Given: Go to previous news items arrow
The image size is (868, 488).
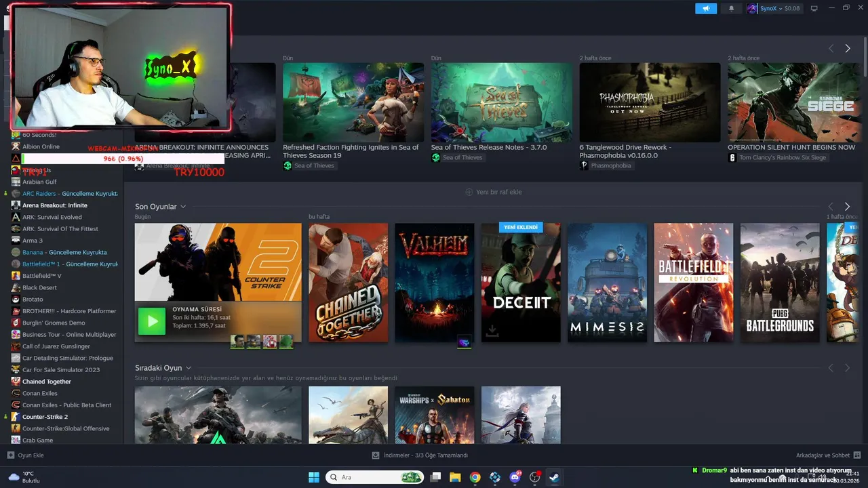Looking at the screenshot, I should (x=831, y=48).
